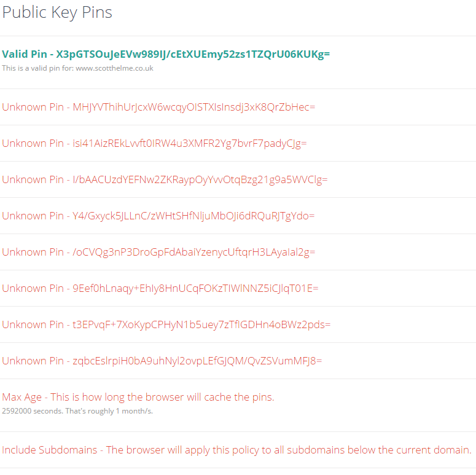The image size is (476, 475).
Task: Select the Valid Pin X3pGTSOuJeEVw989IJ entry
Action: coord(166,54)
